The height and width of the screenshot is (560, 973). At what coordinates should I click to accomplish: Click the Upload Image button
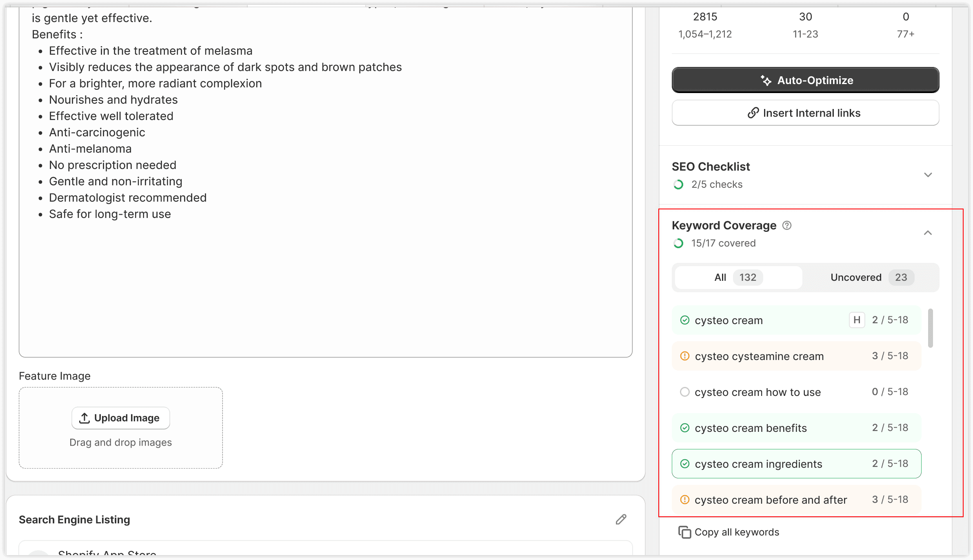click(x=121, y=418)
